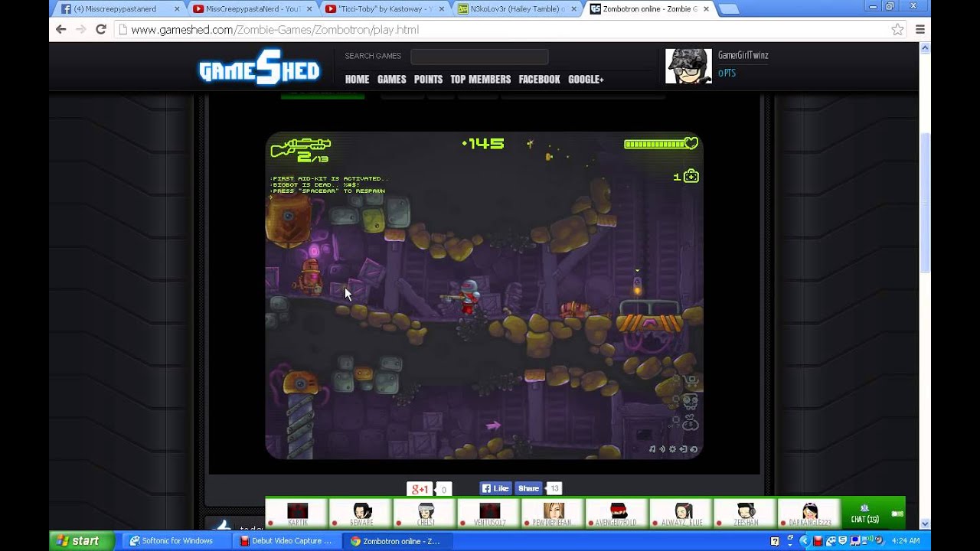Switch to the MissCreepypastaNerd YouTube tab
The width and height of the screenshot is (980, 551).
253,9
